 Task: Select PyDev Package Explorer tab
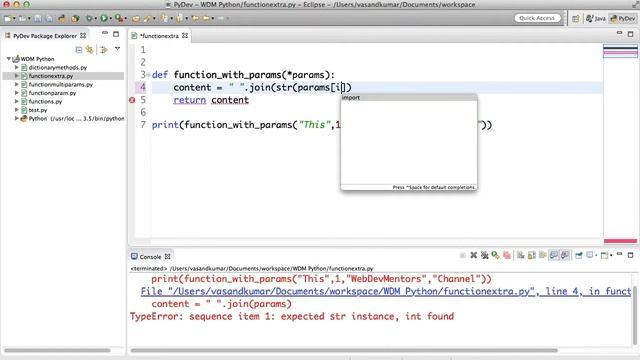[45, 36]
